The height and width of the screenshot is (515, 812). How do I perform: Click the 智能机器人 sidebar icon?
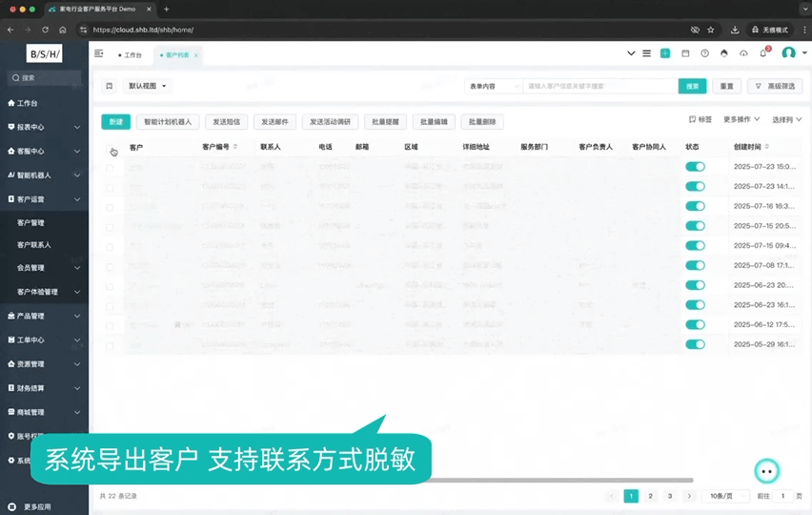pos(11,175)
